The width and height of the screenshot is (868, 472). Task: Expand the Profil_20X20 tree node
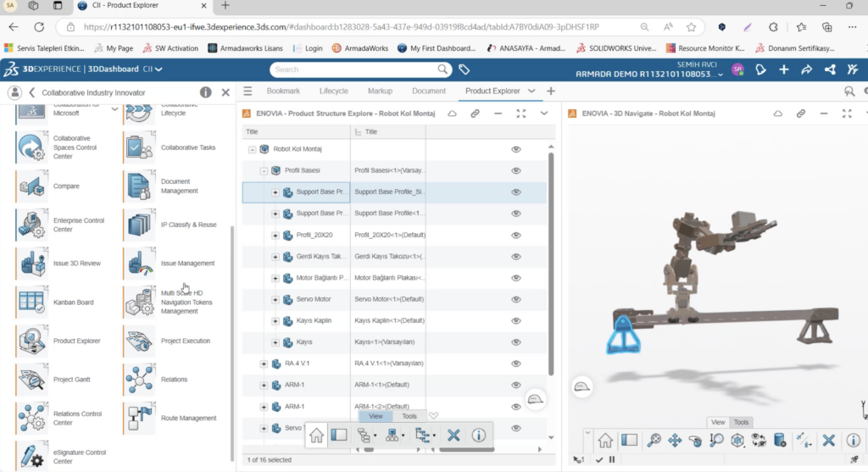275,236
